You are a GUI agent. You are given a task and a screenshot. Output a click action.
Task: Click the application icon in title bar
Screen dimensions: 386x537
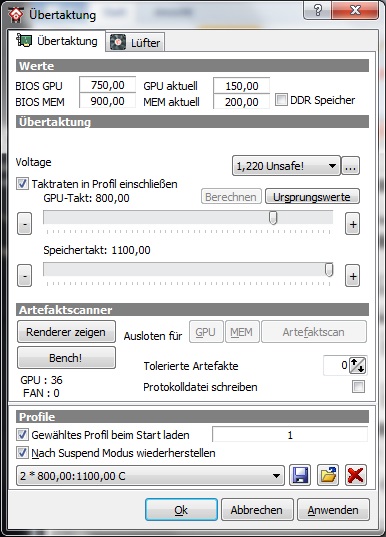click(16, 15)
